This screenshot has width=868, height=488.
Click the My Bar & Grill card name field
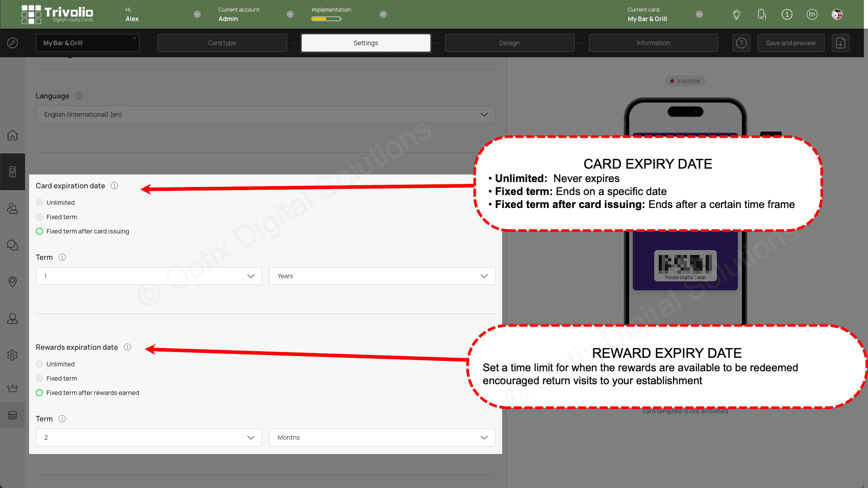coord(87,43)
